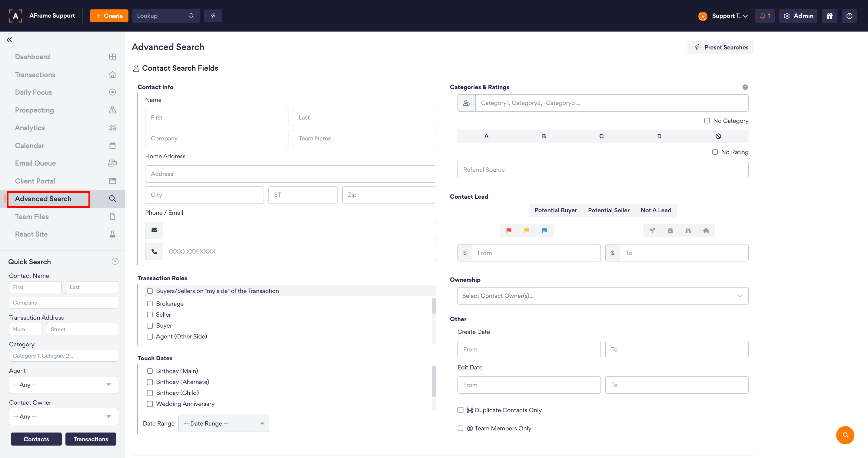Image resolution: width=868 pixels, height=458 pixels.
Task: Collapse the sidebar with double chevron
Action: [9, 40]
